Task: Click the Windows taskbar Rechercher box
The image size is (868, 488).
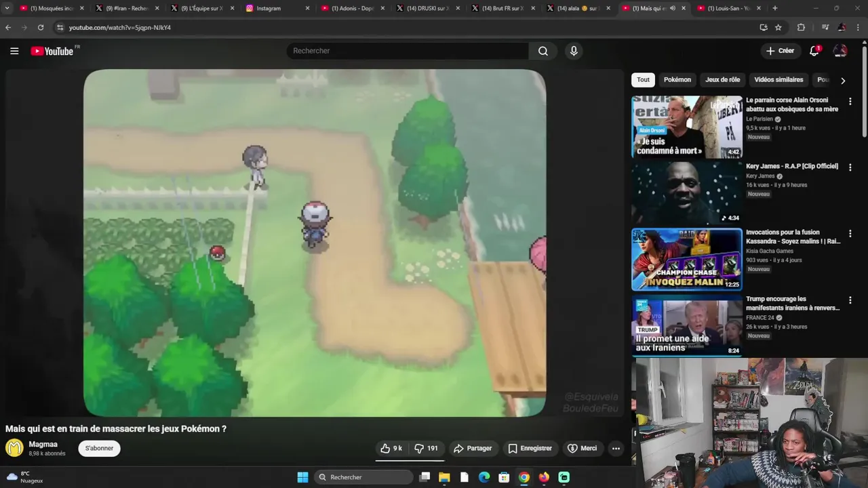Action: (x=364, y=477)
